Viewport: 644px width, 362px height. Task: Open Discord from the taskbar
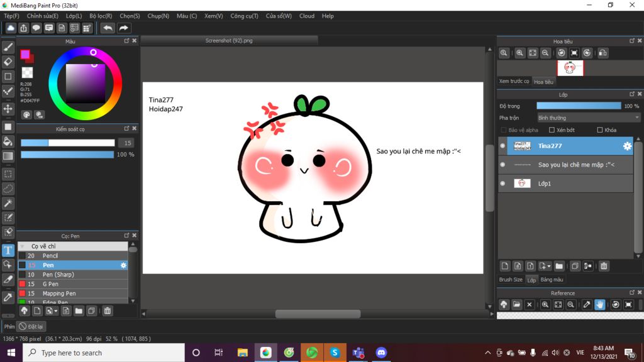381,353
